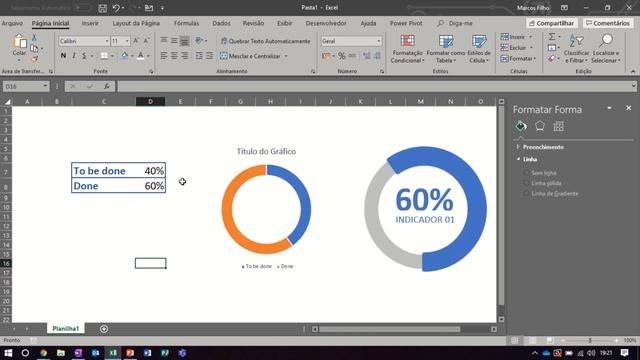Click Page Layout view icon in status bar
Viewport: 640px width, 360px height.
tap(532, 340)
